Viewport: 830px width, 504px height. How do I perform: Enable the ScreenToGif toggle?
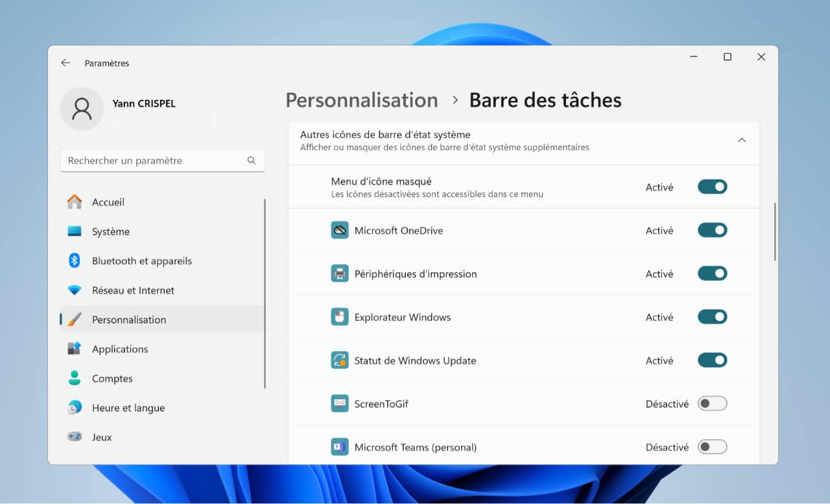[x=712, y=403]
